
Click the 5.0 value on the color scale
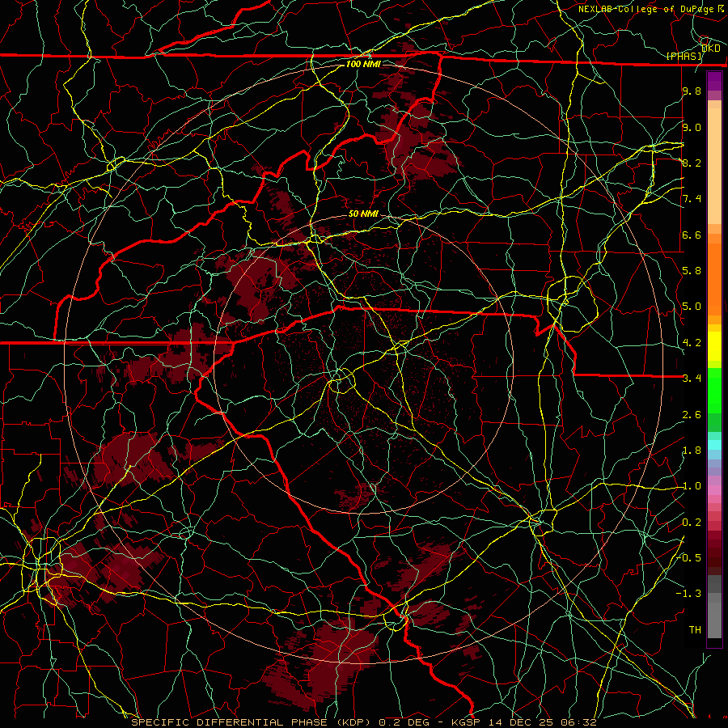click(x=692, y=307)
